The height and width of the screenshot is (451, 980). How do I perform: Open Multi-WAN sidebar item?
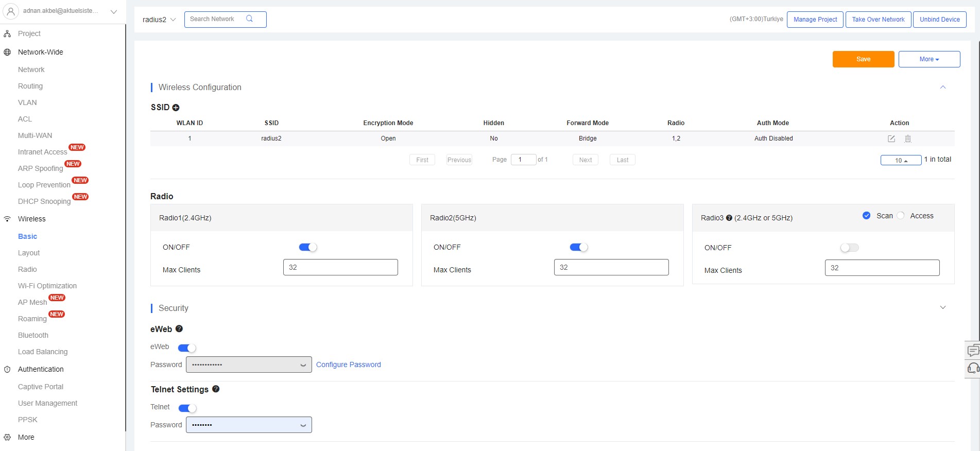pyautogui.click(x=35, y=135)
